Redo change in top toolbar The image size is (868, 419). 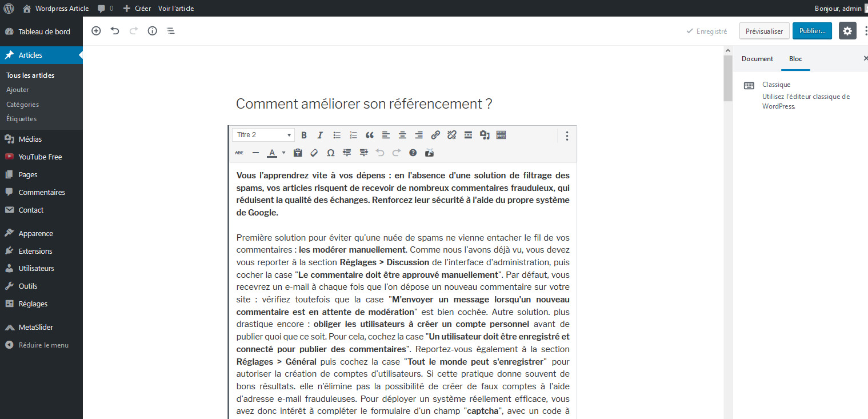click(134, 31)
